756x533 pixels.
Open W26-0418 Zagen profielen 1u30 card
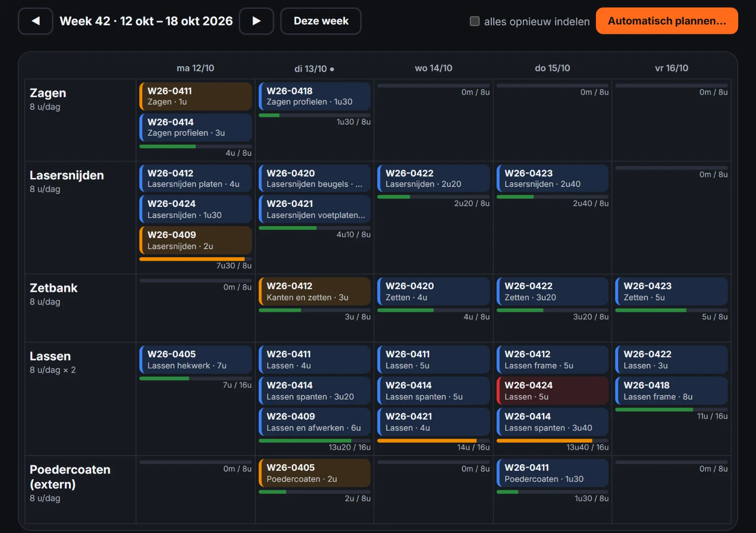coord(314,96)
